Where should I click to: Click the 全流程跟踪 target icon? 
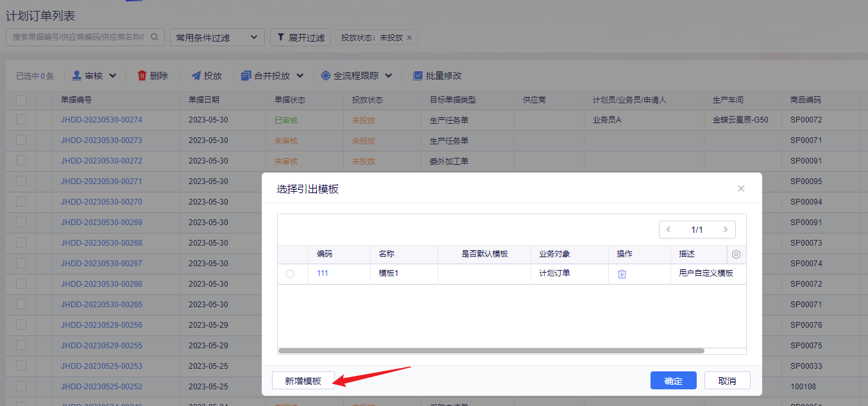[326, 76]
